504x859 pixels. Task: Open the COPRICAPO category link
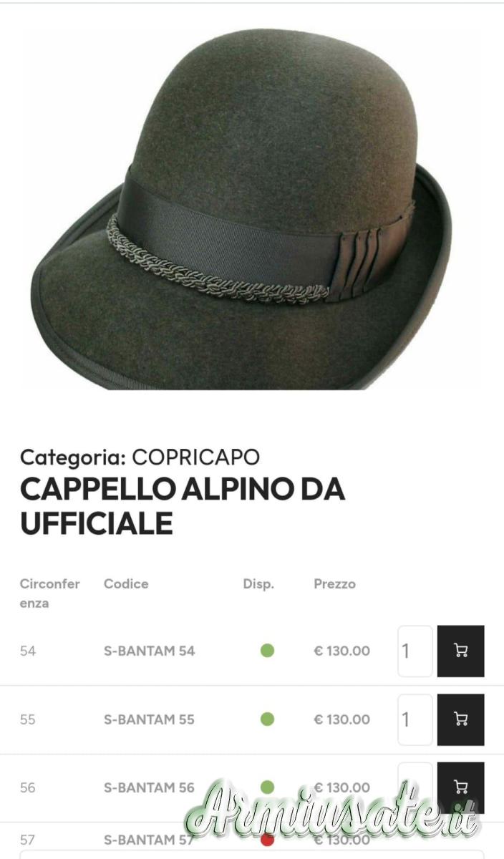point(196,457)
